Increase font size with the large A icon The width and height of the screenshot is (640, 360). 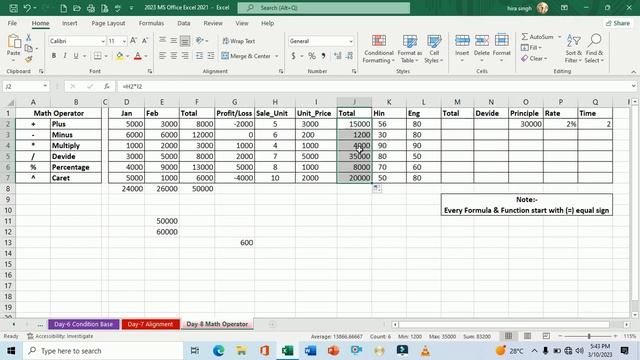click(x=133, y=41)
